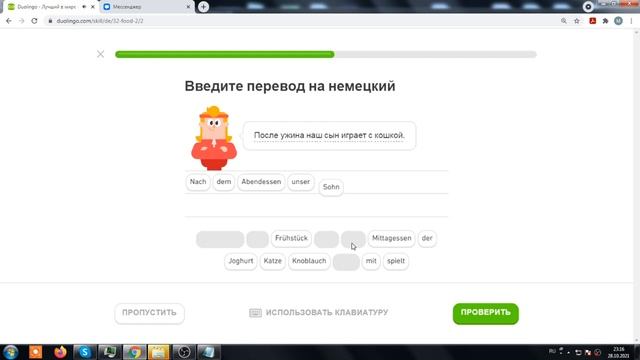
Task: Open the red PDF extension icon
Action: pyautogui.click(x=593, y=21)
